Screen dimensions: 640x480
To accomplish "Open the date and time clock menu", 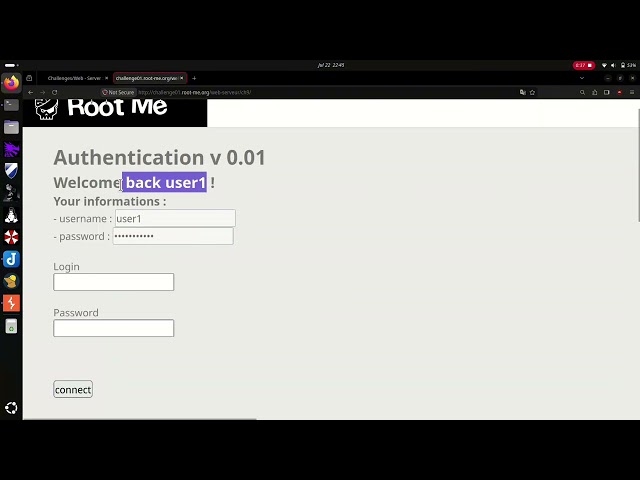I will tap(331, 65).
